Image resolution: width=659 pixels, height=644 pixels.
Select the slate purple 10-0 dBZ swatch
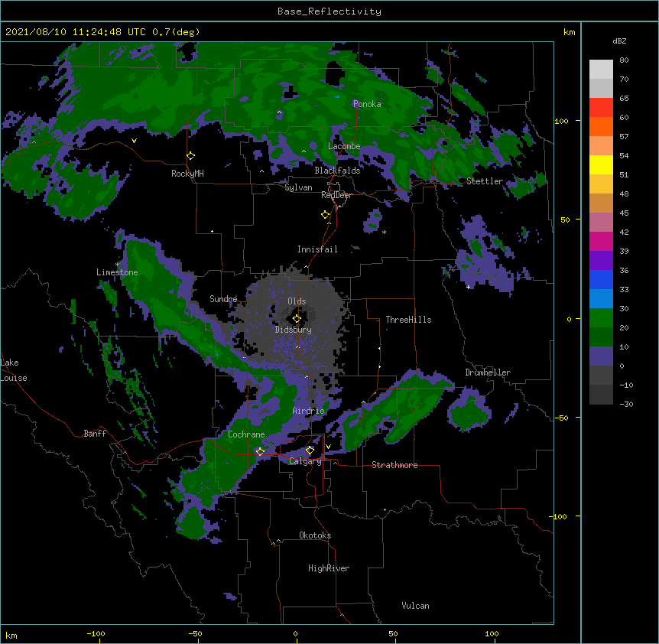point(601,356)
